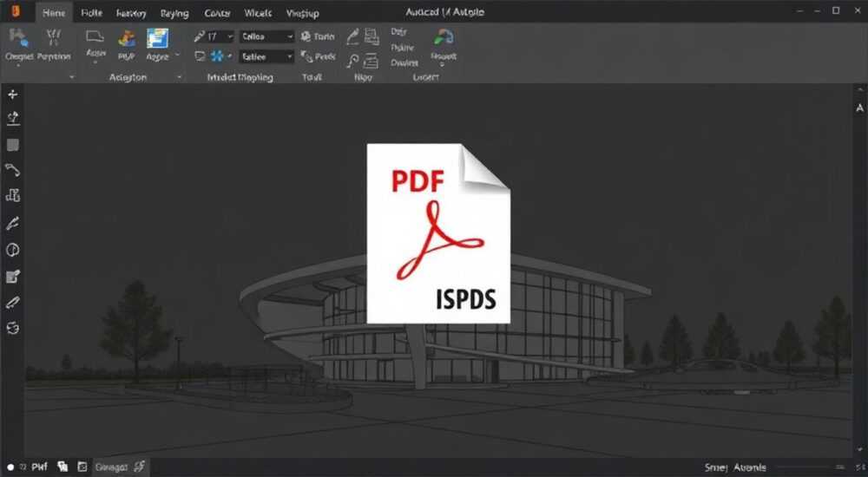Click the square icon left of the Gwagat button
The width and height of the screenshot is (868, 477).
82,467
